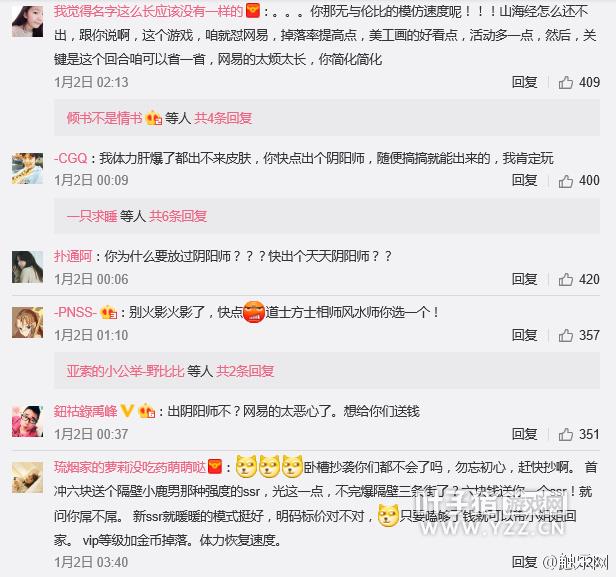Screen dimensions: 616x577
Task: Open 我觉得名字这么长应该没有一样的 profile
Action: [x=148, y=11]
